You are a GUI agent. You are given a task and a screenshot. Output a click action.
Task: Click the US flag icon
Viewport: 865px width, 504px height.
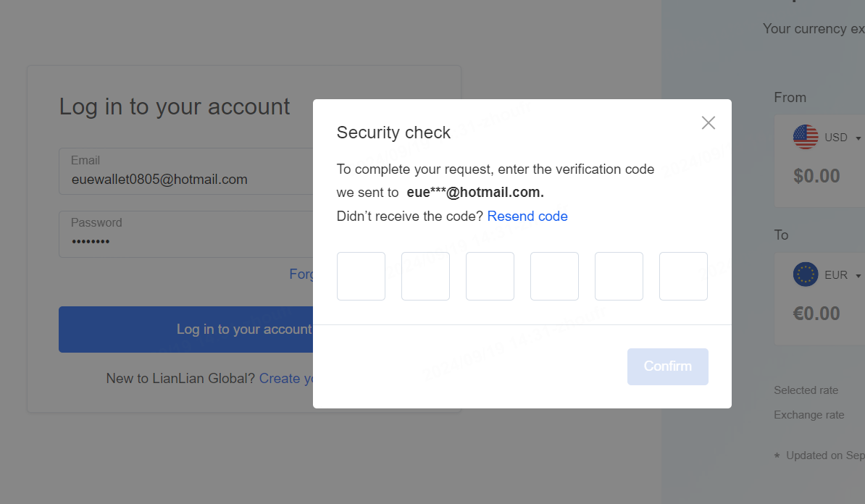point(806,137)
